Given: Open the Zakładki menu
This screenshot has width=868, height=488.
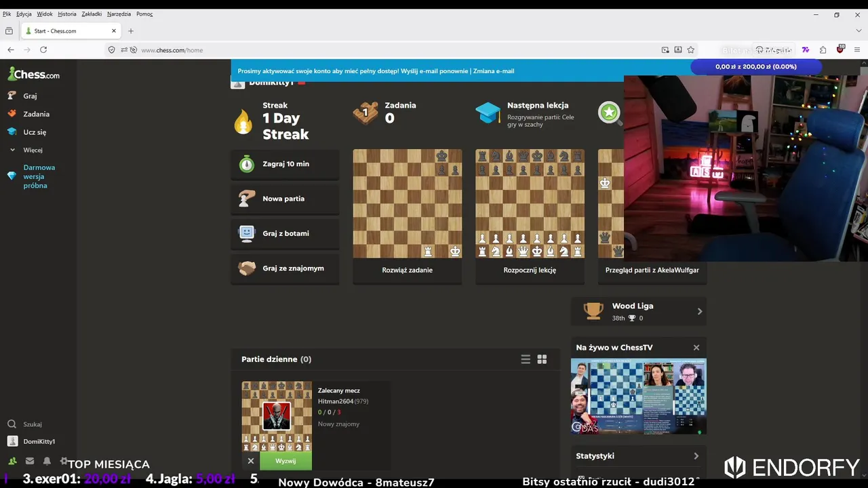Looking at the screenshot, I should point(92,14).
